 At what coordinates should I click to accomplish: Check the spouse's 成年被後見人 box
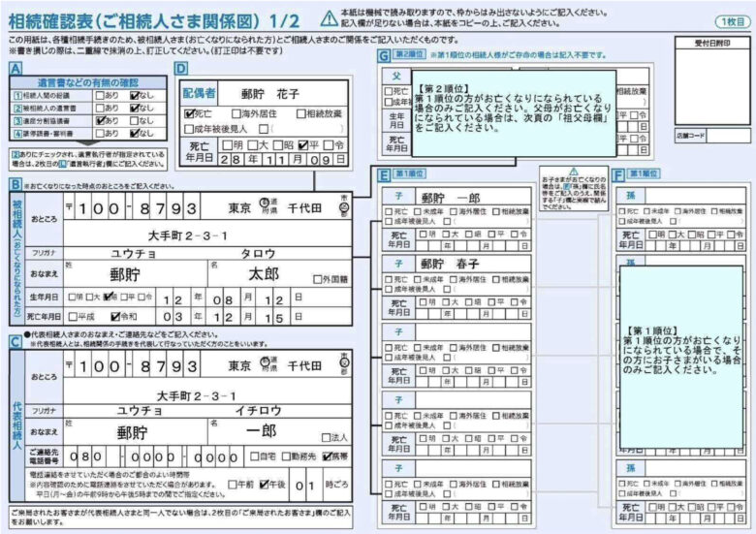point(189,129)
